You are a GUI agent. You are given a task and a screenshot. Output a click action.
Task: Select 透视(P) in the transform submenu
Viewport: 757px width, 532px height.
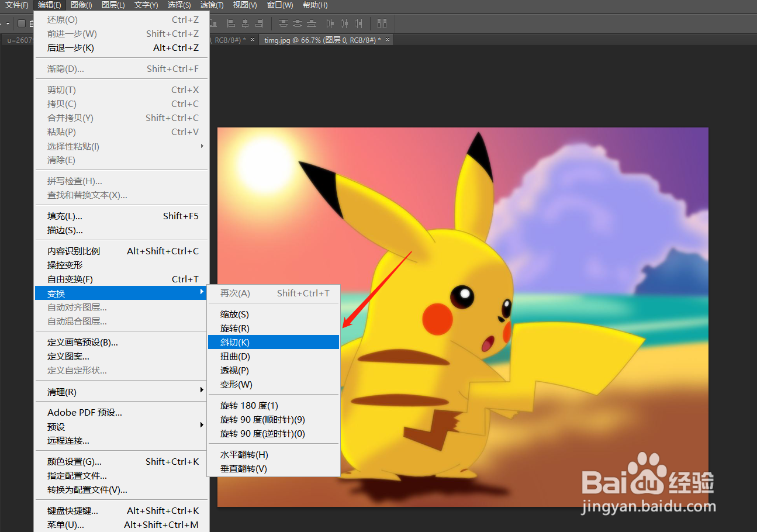[274, 371]
